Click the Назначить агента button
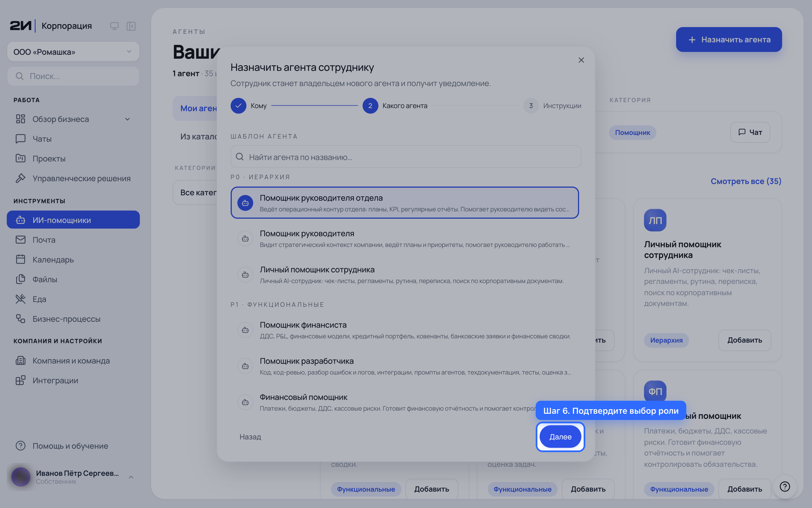812x508 pixels. (x=729, y=40)
